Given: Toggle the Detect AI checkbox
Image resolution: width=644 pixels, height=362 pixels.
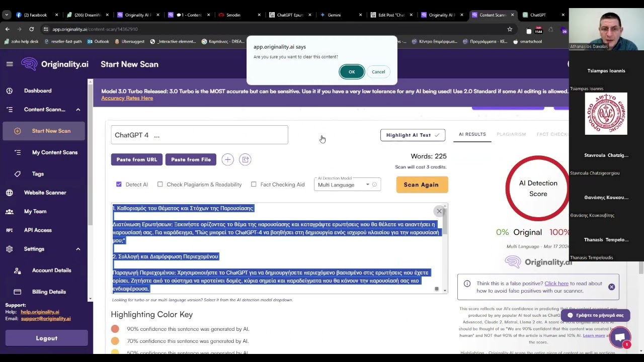Looking at the screenshot, I should [119, 185].
